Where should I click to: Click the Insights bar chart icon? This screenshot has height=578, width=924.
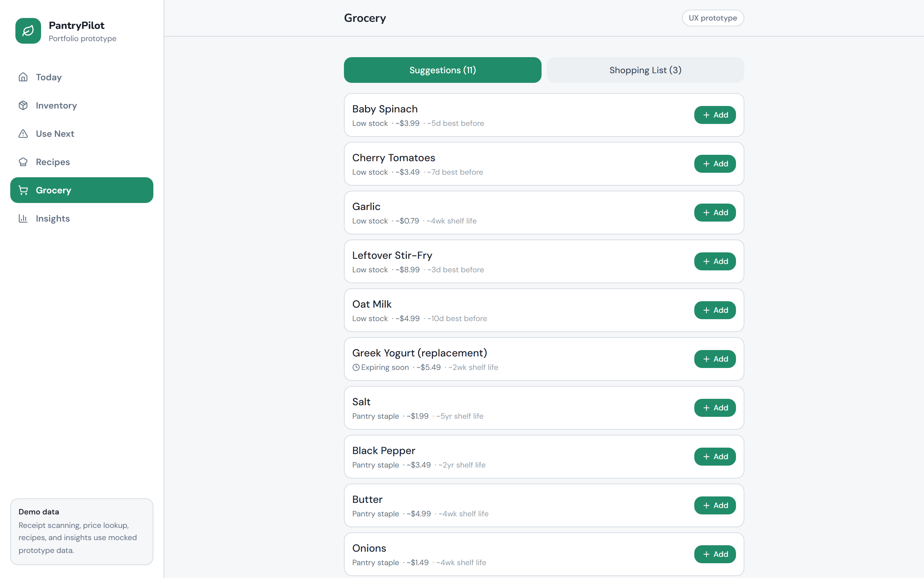[23, 219]
